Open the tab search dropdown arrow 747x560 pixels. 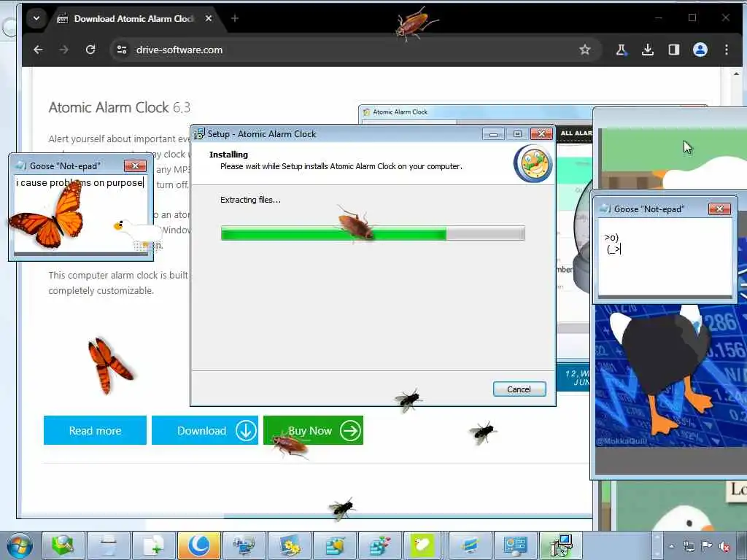point(36,18)
